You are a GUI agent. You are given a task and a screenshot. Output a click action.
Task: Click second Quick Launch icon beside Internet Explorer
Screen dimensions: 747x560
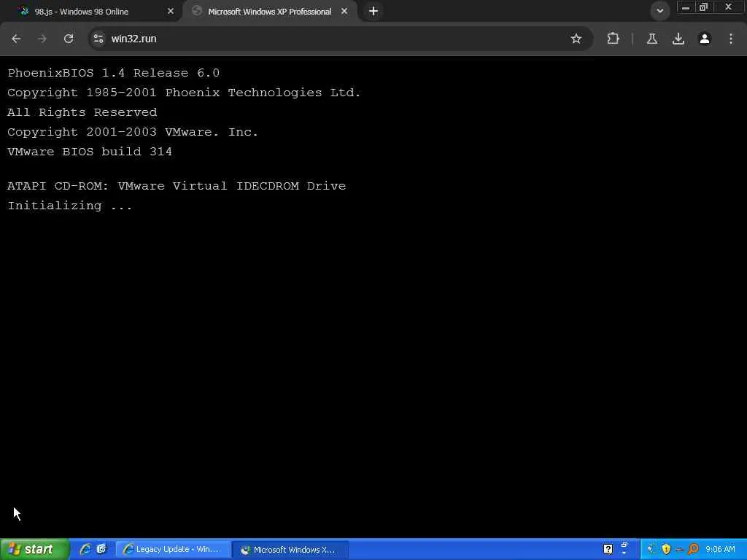(101, 549)
